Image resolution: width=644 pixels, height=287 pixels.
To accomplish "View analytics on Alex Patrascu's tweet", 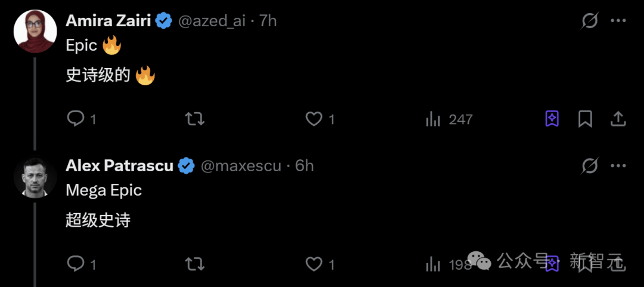I will [434, 264].
